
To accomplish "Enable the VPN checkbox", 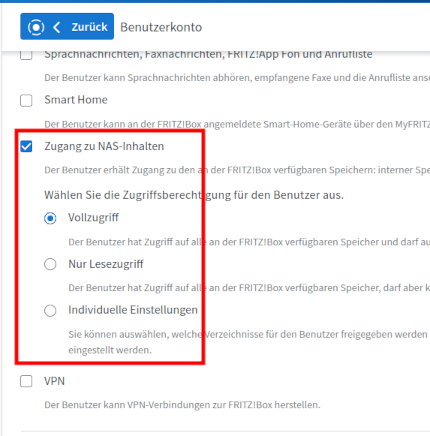I will pos(26,381).
